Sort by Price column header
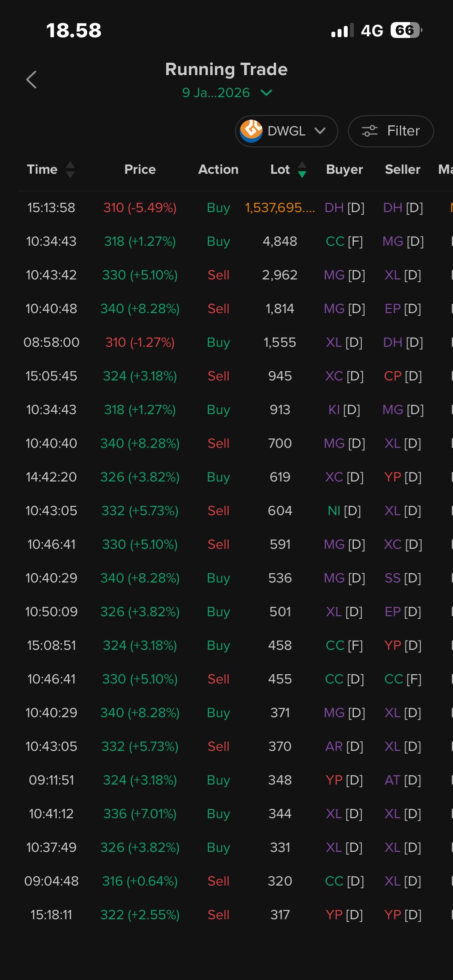 click(x=140, y=170)
